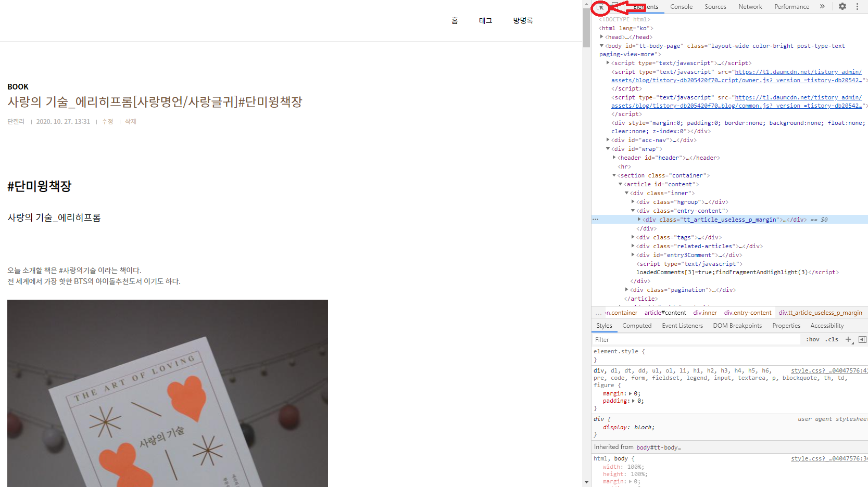The height and width of the screenshot is (487, 868).
Task: Jump to inherited body#tt-body node link
Action: pyautogui.click(x=659, y=447)
